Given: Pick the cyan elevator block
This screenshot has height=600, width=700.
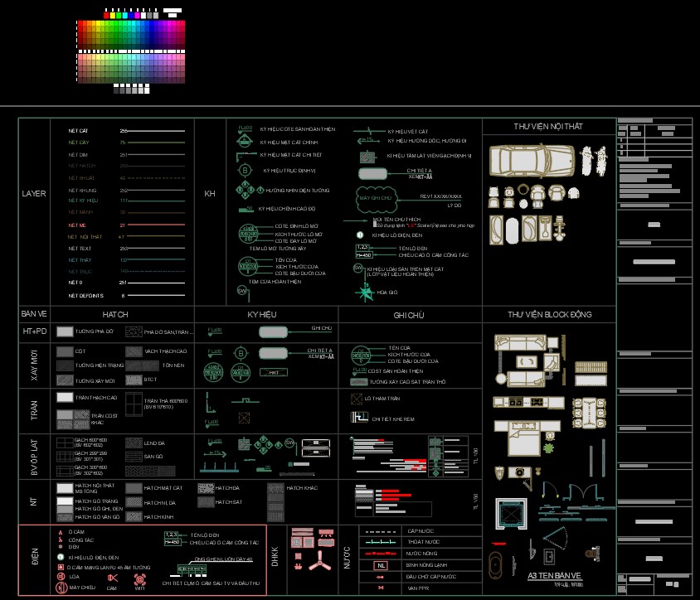Looking at the screenshot, I should pyautogui.click(x=511, y=514).
